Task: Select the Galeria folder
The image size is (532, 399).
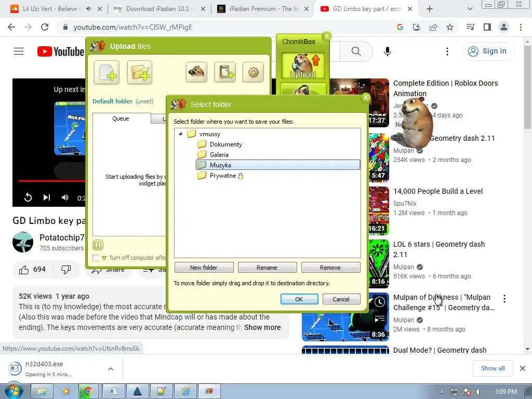Action: pos(219,155)
